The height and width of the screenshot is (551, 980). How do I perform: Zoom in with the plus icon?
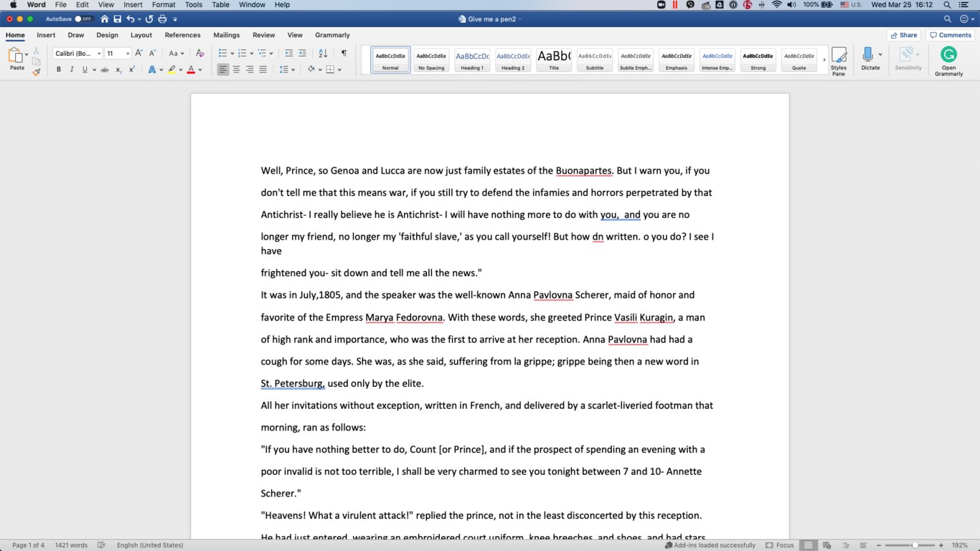click(941, 545)
